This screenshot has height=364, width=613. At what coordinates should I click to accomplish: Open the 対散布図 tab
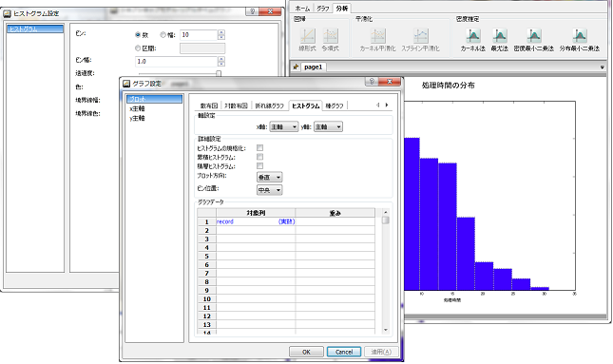coord(236,105)
